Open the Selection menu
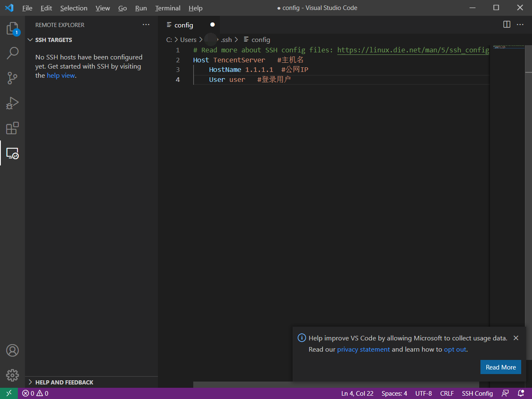The image size is (532, 399). (x=74, y=8)
